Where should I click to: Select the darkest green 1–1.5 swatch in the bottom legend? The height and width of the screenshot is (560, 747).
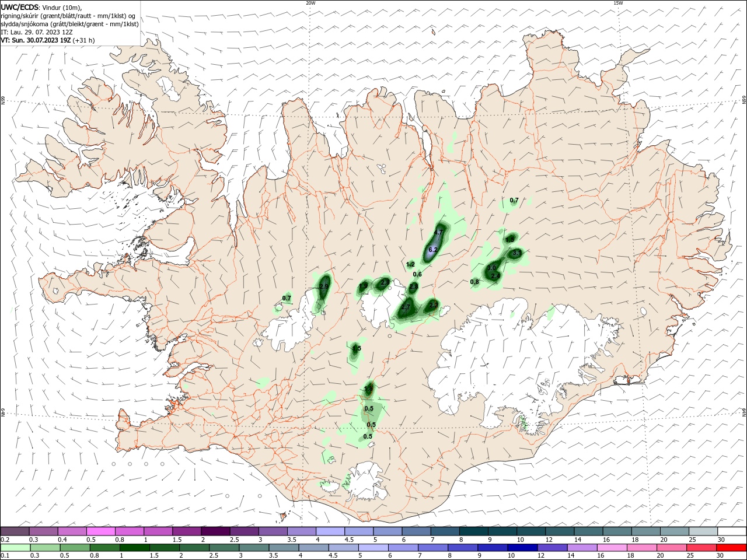click(x=135, y=548)
